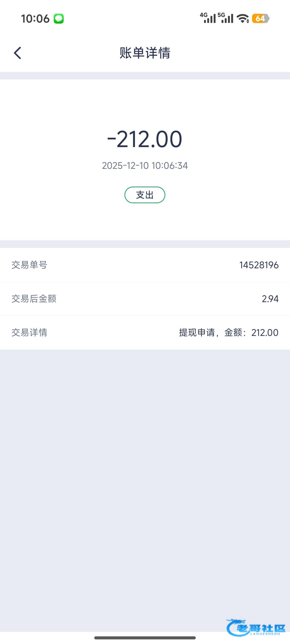Tap the 交易详情 label
The width and height of the screenshot is (290, 644).
pos(30,332)
